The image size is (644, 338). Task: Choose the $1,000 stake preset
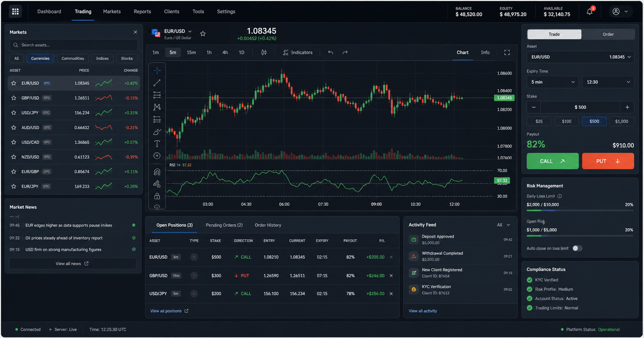click(621, 121)
